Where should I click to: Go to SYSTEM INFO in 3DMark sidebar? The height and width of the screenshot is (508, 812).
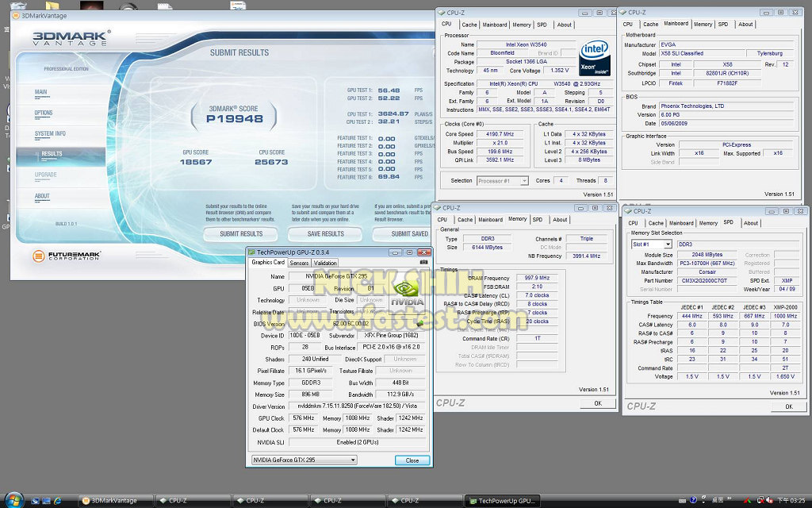(50, 133)
